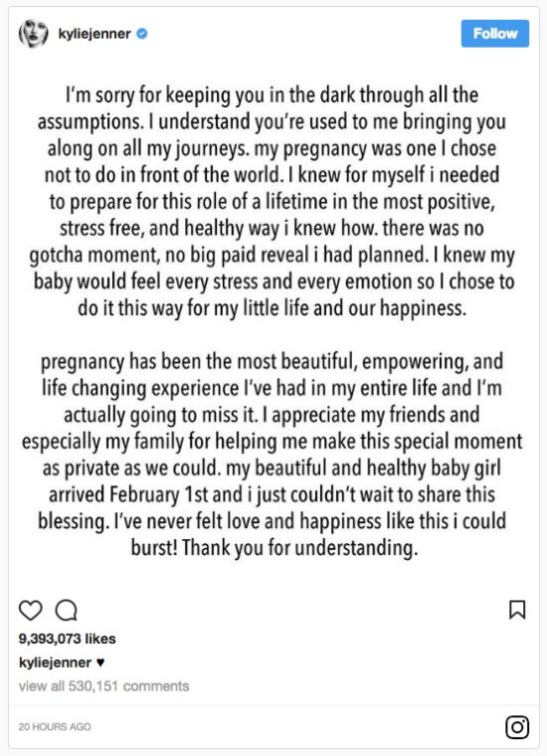The height and width of the screenshot is (756, 547).
Task: Open the kyliejenner username in the post header
Action: 94,34
